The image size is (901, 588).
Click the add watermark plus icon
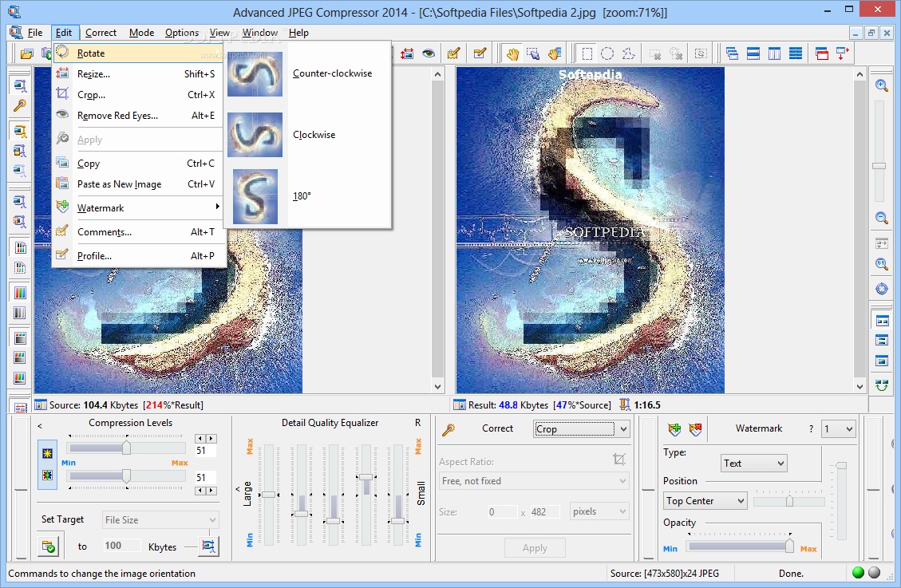pyautogui.click(x=674, y=429)
